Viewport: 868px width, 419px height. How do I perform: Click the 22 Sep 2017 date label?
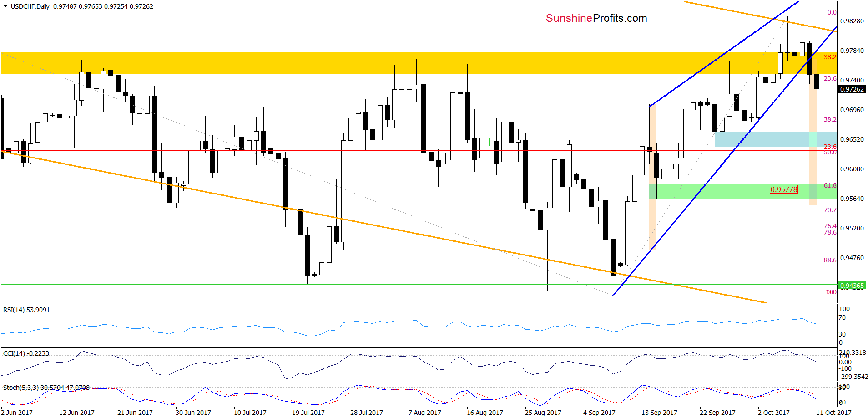717,413
